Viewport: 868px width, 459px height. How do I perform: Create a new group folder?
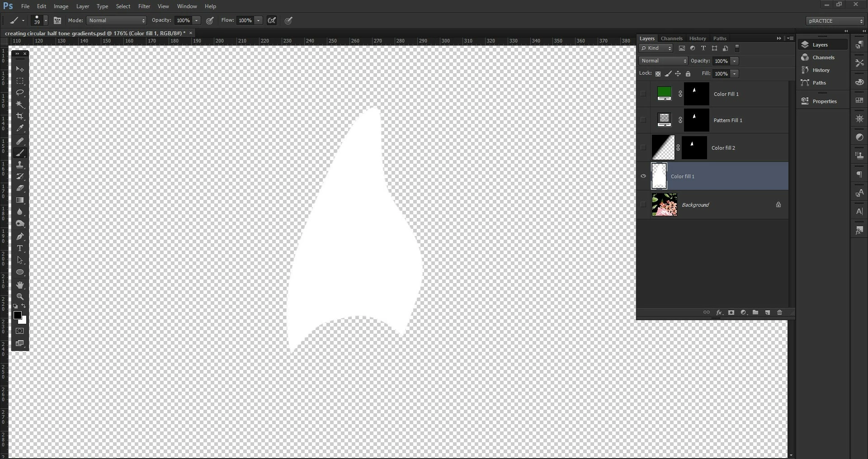755,312
